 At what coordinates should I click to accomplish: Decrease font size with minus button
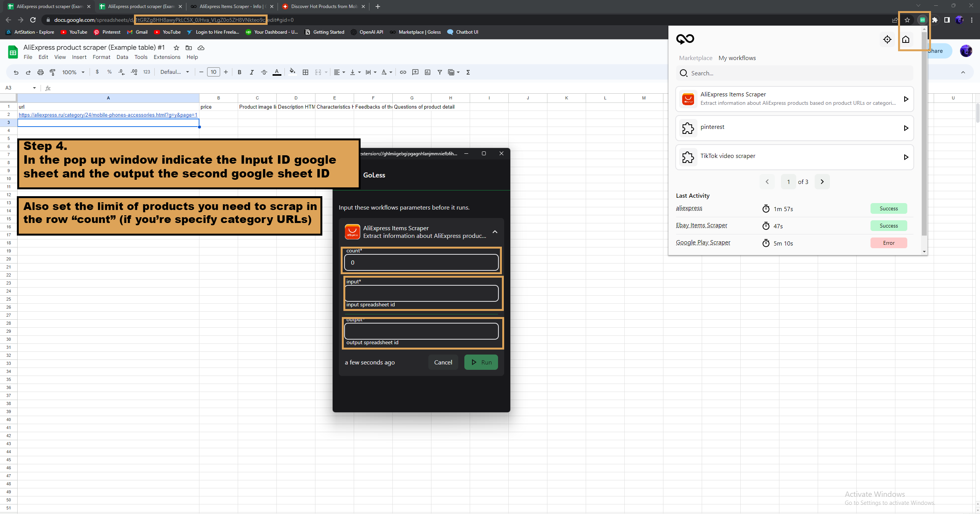(201, 72)
